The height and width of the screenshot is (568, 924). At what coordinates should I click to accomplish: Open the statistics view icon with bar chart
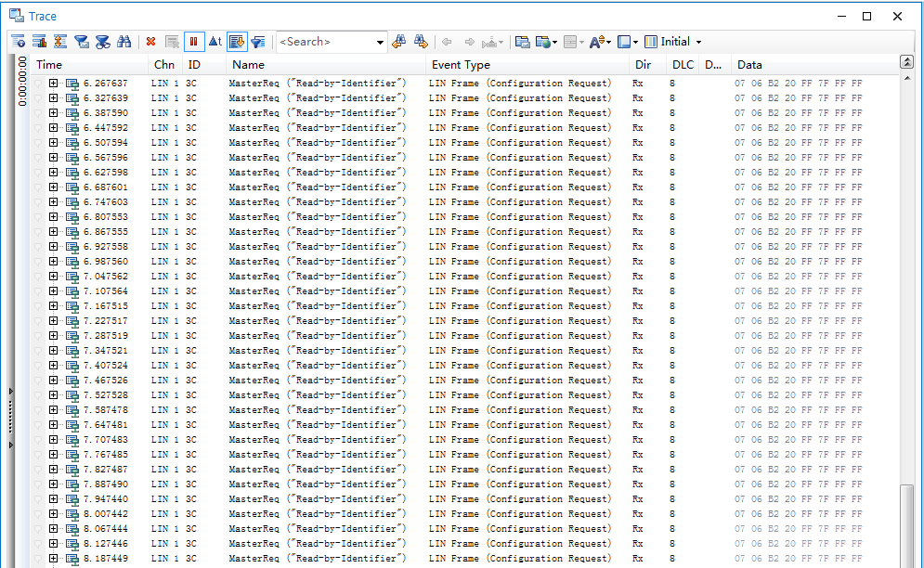click(40, 42)
